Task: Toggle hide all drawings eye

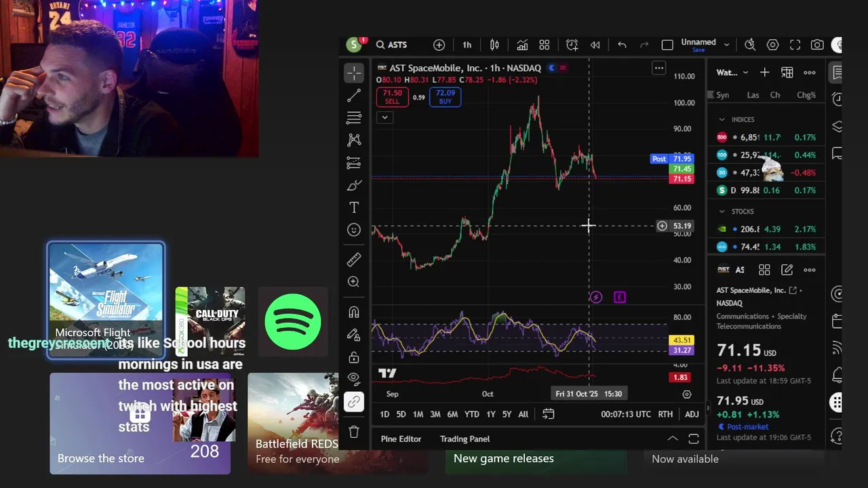Action: tap(354, 378)
